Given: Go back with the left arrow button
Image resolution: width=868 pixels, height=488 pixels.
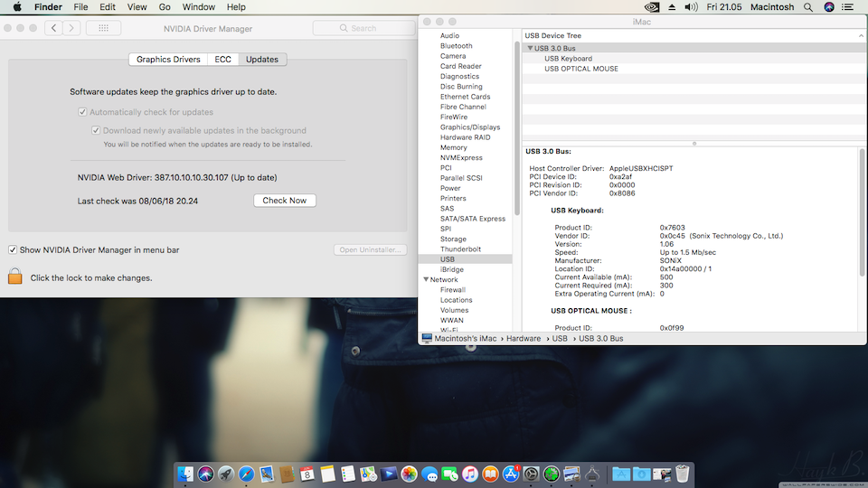Looking at the screenshot, I should coord(54,28).
